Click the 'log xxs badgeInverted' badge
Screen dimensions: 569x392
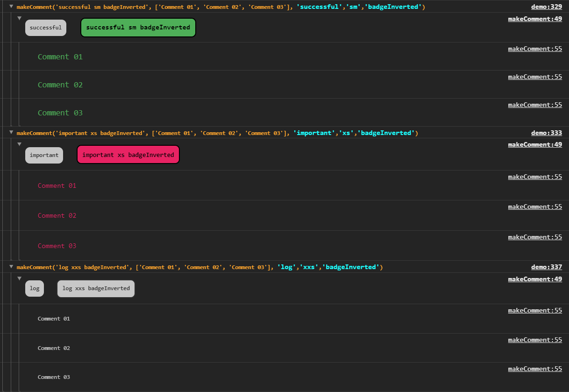tap(96, 288)
